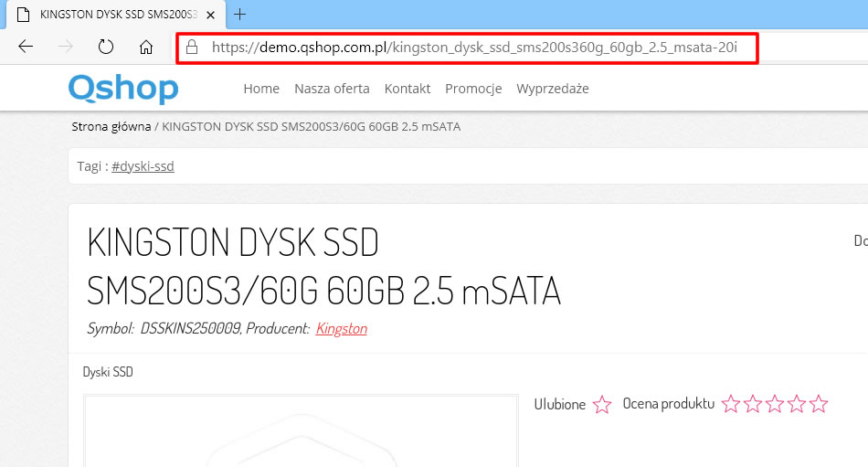The width and height of the screenshot is (868, 467).
Task: Click the breadcrumb product name text
Action: 311,127
